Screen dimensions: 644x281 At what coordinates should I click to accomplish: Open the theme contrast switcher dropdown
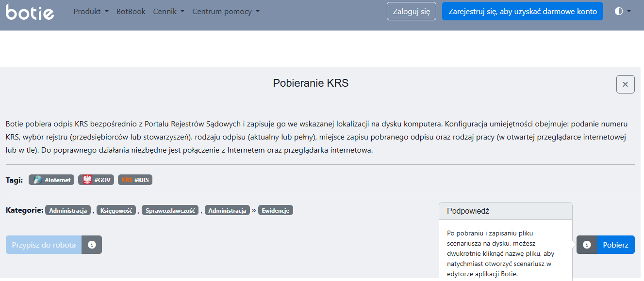tap(623, 11)
